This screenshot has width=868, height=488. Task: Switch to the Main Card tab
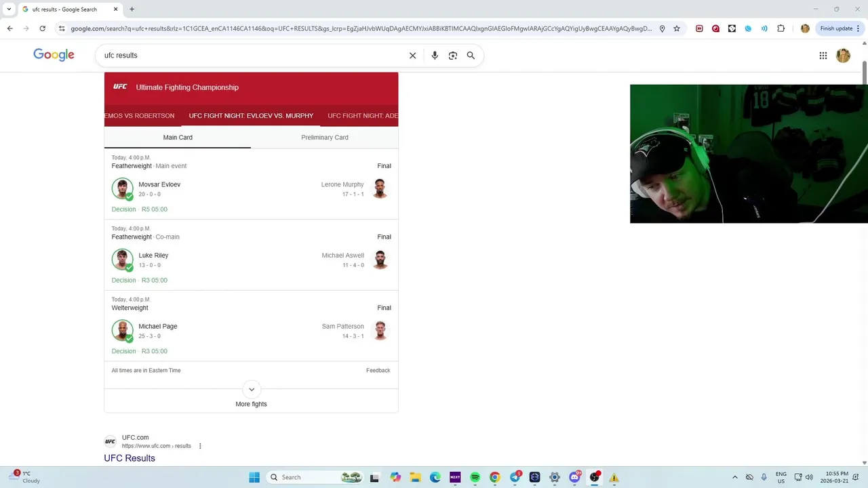[178, 138]
